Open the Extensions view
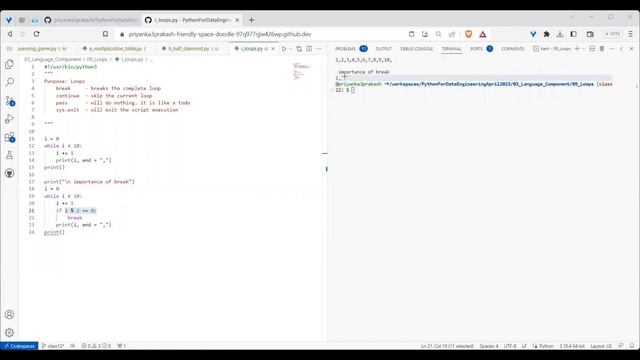Image resolution: width=640 pixels, height=360 pixels. [x=10, y=137]
